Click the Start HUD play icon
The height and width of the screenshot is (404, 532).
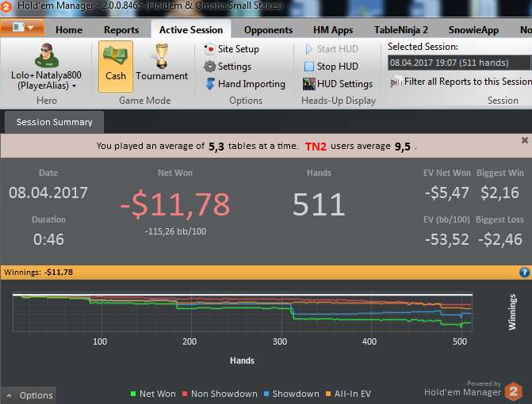[x=308, y=49]
